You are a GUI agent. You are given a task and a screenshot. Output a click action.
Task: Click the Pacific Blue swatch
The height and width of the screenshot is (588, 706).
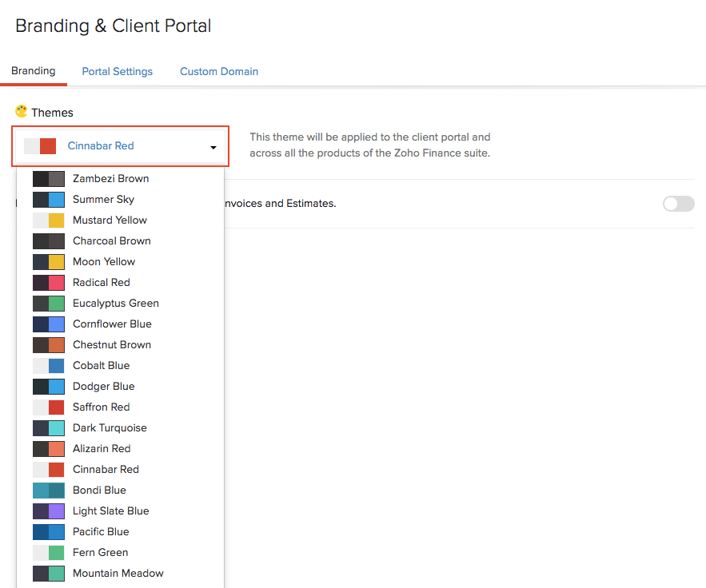49,532
